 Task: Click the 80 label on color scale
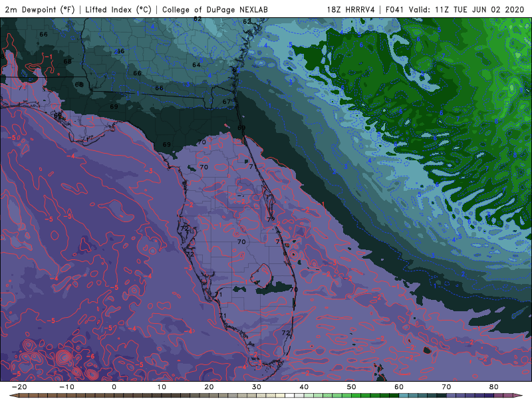494,387
